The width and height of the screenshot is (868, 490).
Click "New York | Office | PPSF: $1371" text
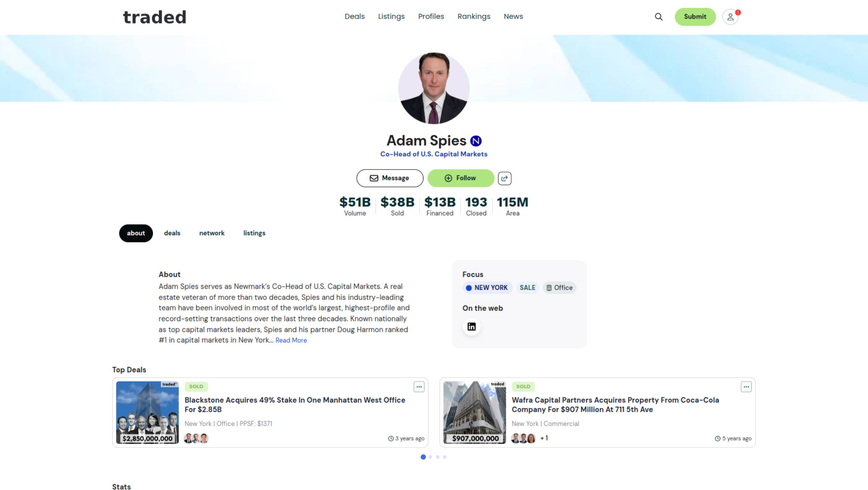click(x=228, y=424)
